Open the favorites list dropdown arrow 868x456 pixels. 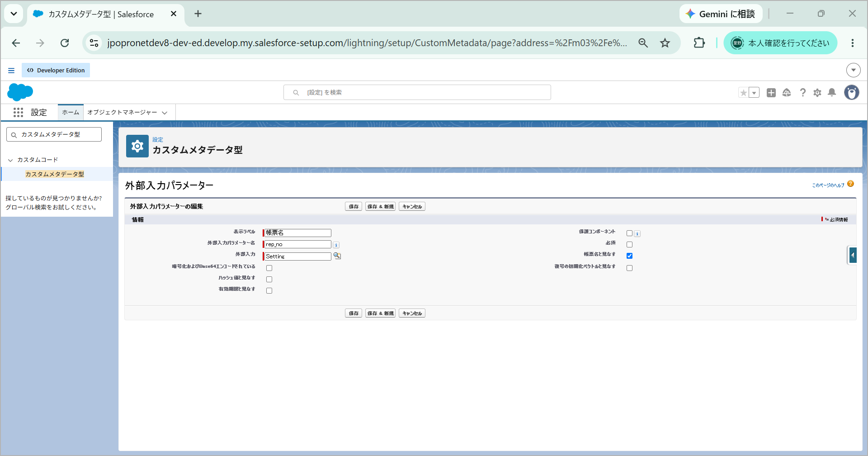754,93
